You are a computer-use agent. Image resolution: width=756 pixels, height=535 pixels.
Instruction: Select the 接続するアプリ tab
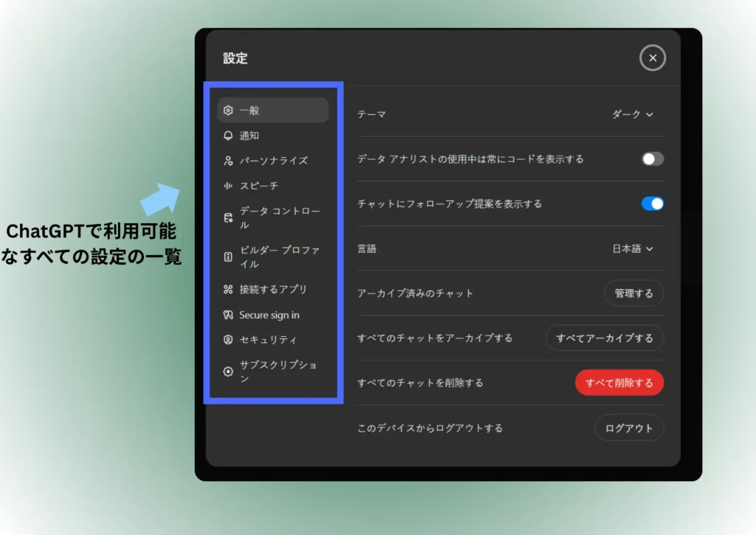(273, 290)
